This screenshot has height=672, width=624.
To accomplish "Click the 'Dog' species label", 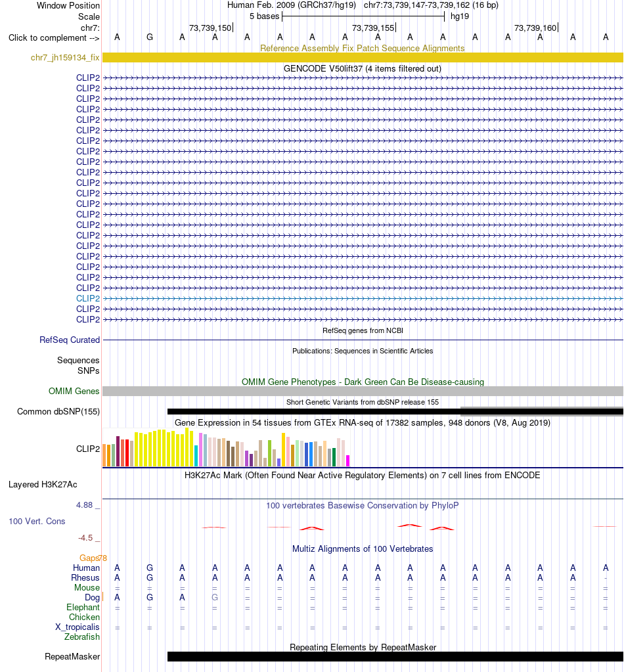I will point(92,597).
